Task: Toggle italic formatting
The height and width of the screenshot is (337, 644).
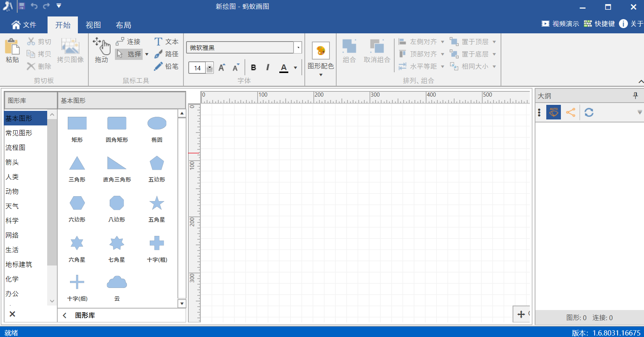Action: point(268,68)
